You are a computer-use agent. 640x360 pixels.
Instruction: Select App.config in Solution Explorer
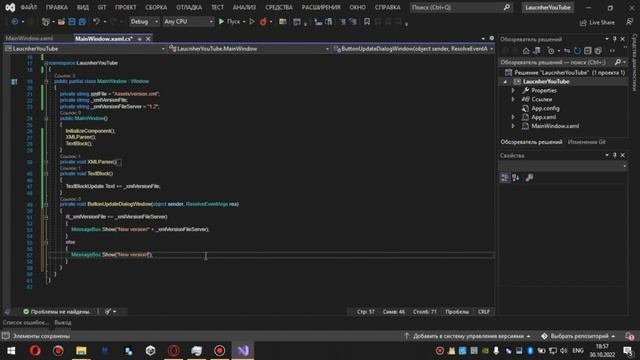tap(545, 109)
